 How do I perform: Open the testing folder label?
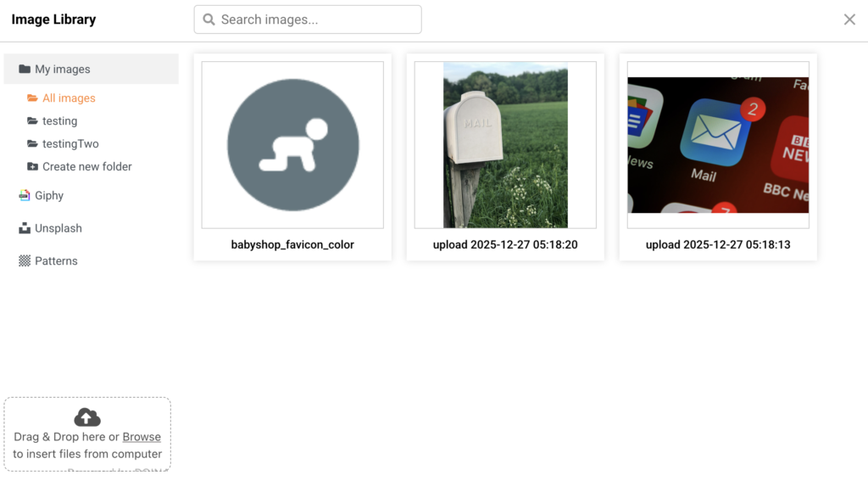point(60,120)
